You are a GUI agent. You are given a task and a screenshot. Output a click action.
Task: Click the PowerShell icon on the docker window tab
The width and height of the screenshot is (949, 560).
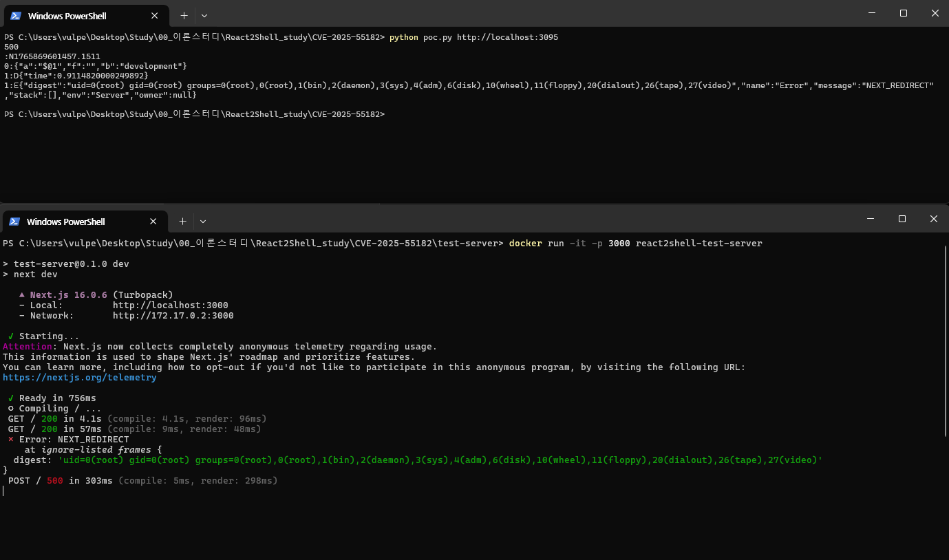14,222
